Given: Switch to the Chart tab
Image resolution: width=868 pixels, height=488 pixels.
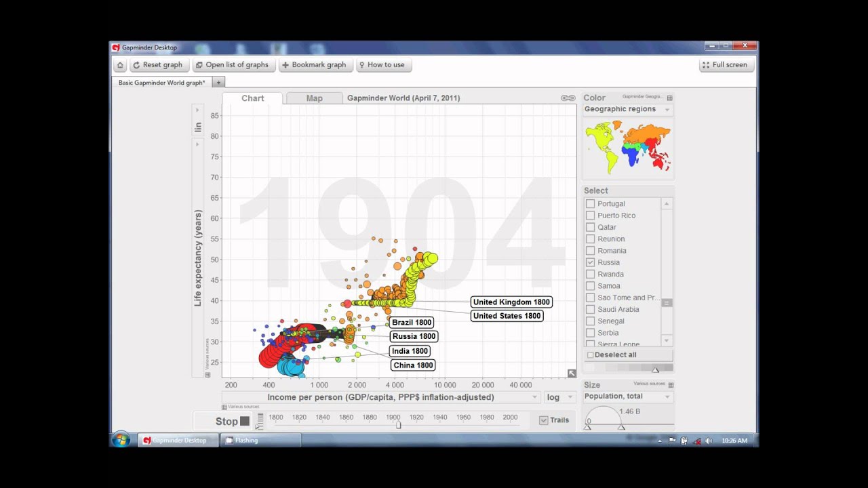Looking at the screenshot, I should [x=252, y=98].
